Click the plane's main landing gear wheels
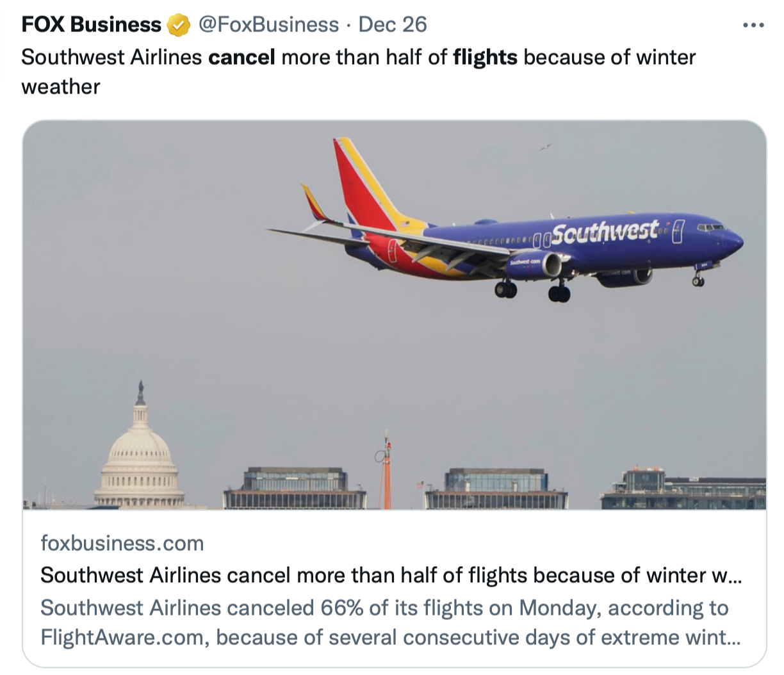This screenshot has width=784, height=675. 559,293
